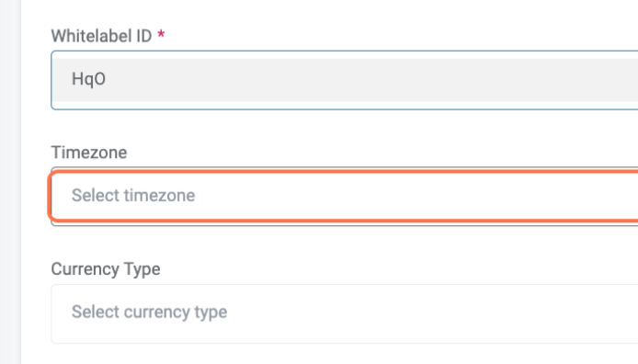The image size is (638, 364).
Task: Click the gray sidebar strip at left
Action: point(10,182)
